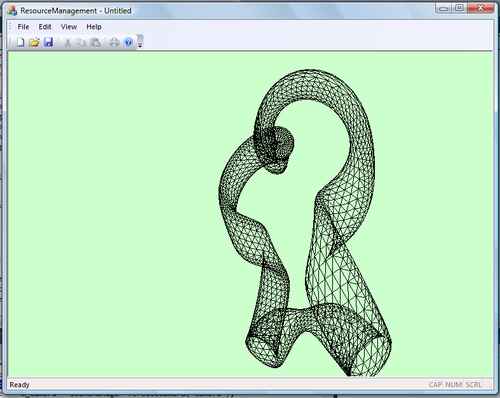
Task: Click the wireframe 3D model in viewport
Action: click(x=305, y=222)
